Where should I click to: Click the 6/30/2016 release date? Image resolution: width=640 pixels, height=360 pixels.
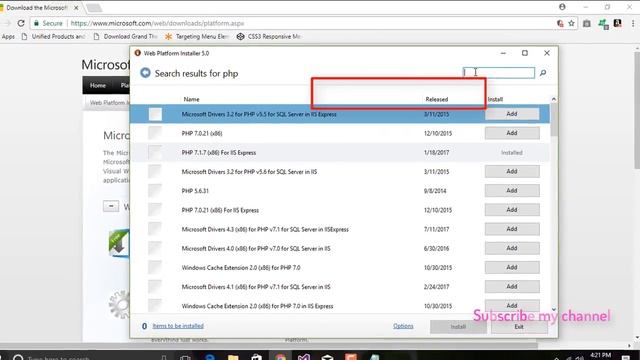tap(436, 248)
